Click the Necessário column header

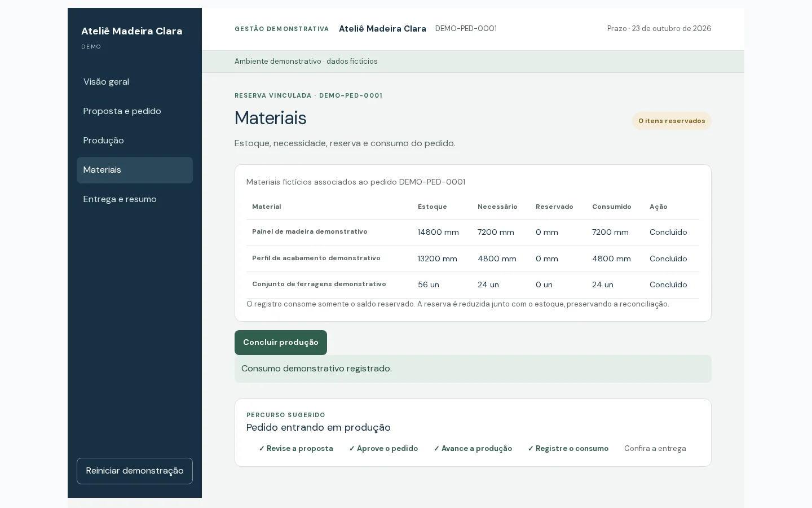pyautogui.click(x=497, y=207)
